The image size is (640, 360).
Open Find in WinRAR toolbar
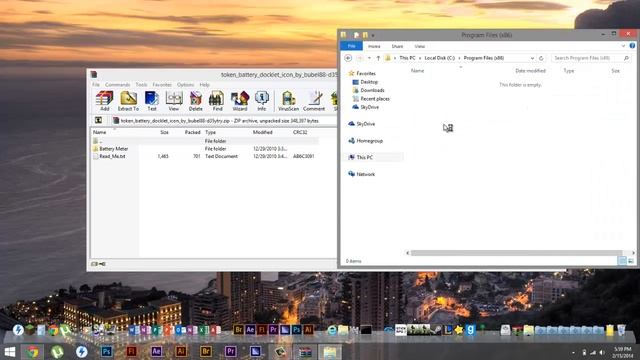(x=217, y=101)
